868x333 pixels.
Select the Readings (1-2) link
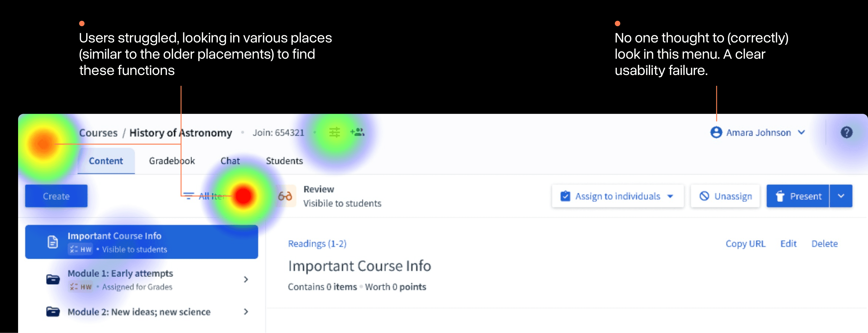pos(317,244)
